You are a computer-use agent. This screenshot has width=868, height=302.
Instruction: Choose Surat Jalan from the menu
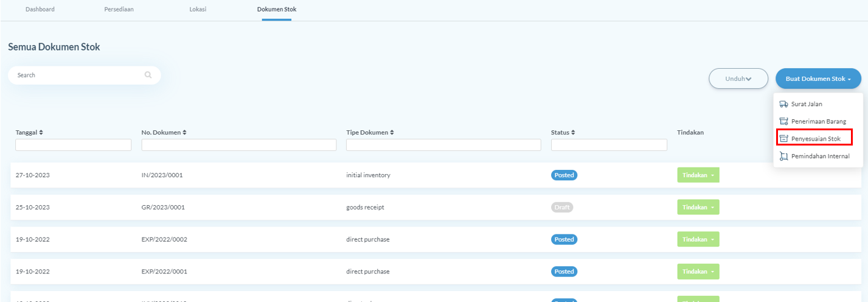tap(818, 104)
